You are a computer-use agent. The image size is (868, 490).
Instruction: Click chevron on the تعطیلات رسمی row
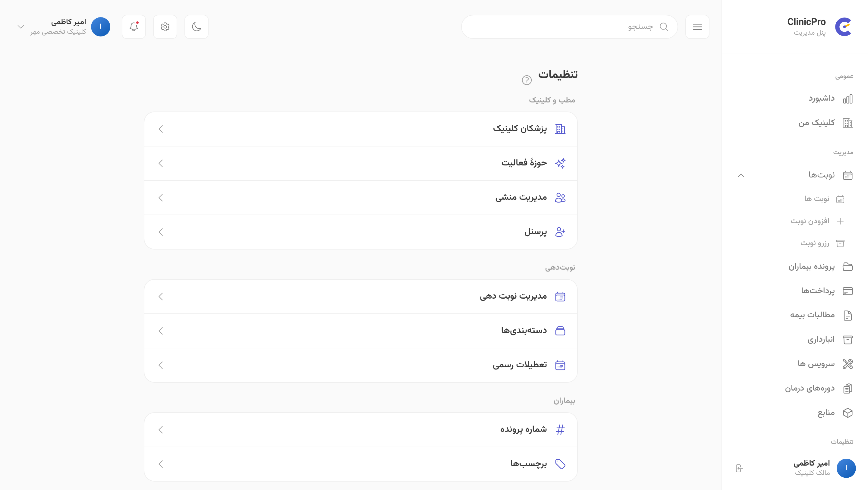point(161,365)
